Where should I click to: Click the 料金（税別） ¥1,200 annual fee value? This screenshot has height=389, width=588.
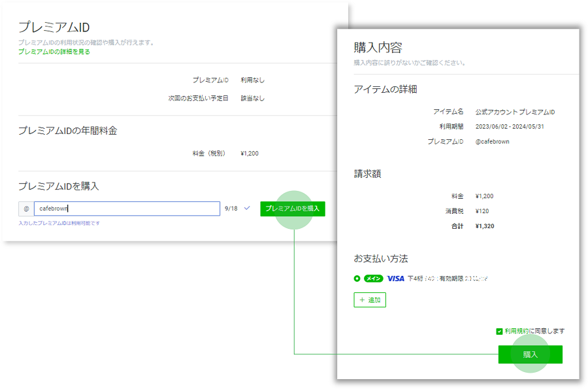coord(250,154)
